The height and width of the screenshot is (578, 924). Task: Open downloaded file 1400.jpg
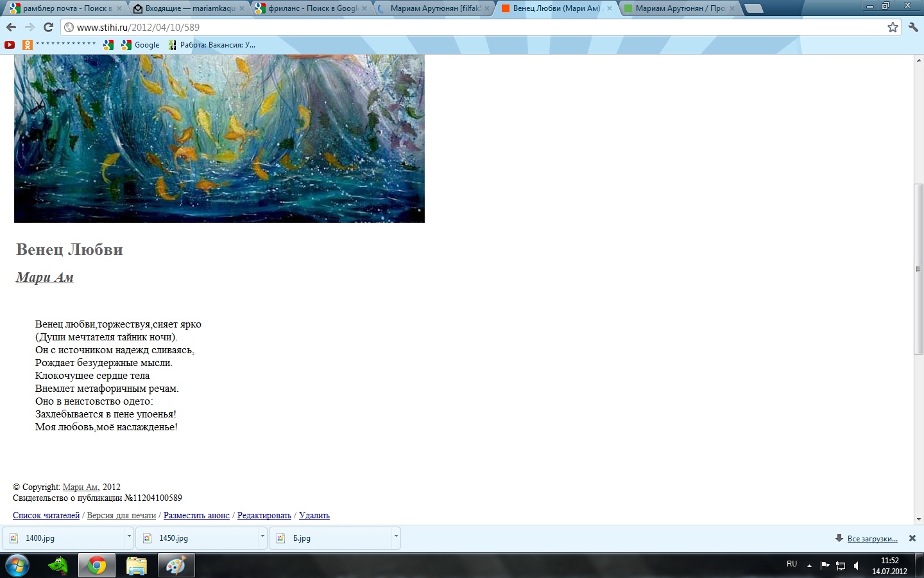(x=64, y=538)
